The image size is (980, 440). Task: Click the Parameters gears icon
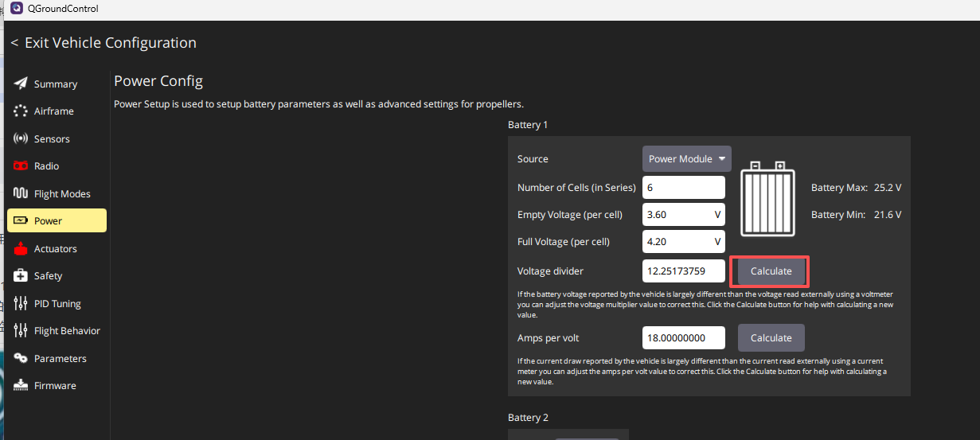point(21,358)
